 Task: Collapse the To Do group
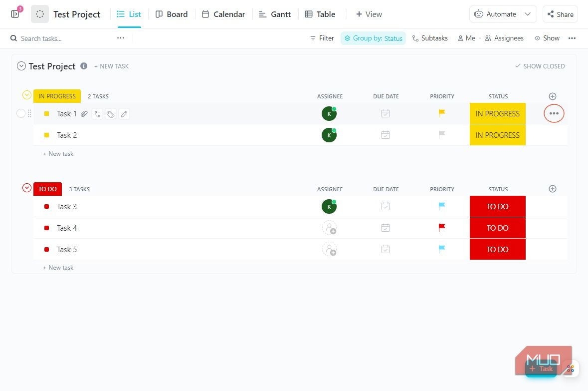point(26,188)
